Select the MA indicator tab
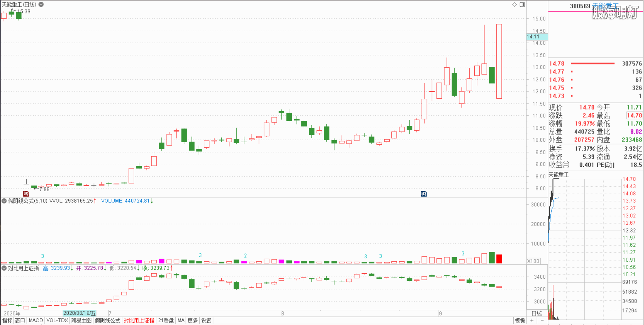 (181, 321)
